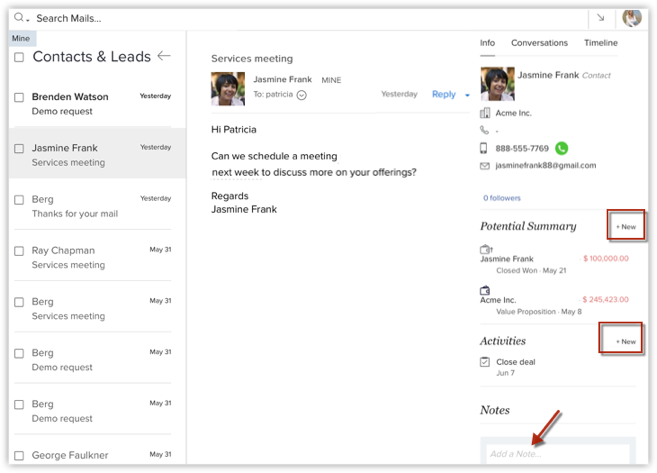
Task: Click the green phone call icon
Action: [x=561, y=148]
